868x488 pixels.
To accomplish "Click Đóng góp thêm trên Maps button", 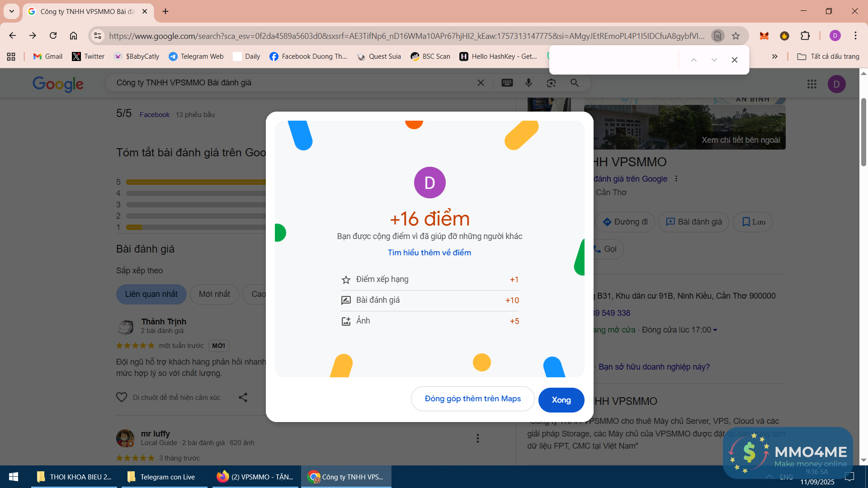I will pos(472,399).
